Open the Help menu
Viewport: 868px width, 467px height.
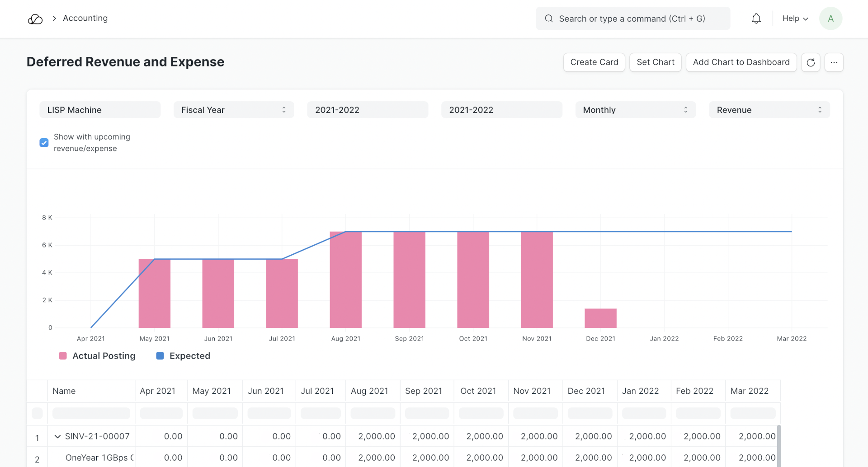tap(795, 19)
